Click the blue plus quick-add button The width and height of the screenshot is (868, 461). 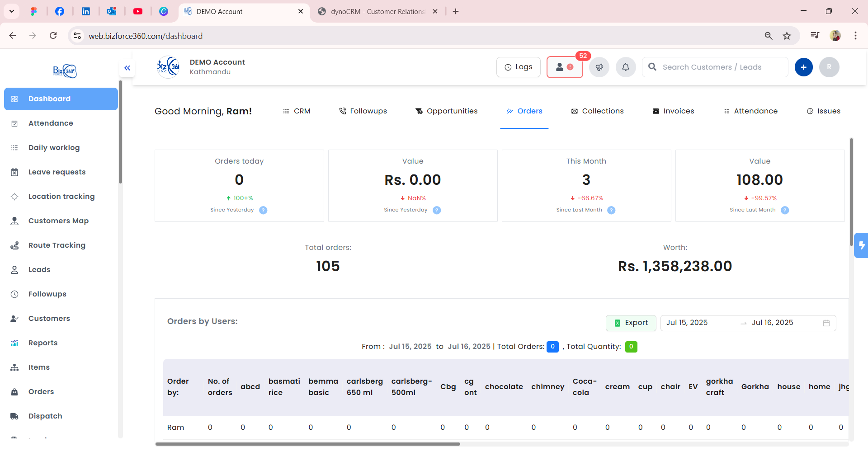[804, 67]
